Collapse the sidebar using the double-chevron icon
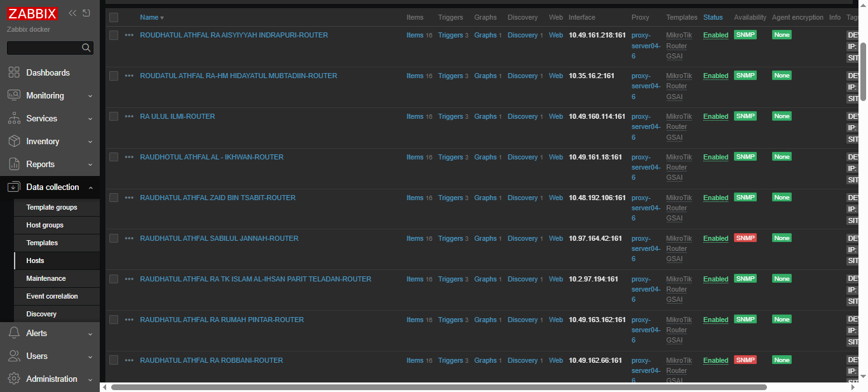Image resolution: width=868 pixels, height=392 pixels. click(x=72, y=12)
